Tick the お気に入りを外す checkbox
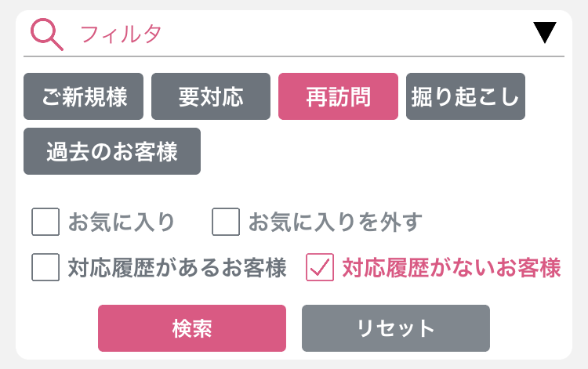 click(x=226, y=222)
